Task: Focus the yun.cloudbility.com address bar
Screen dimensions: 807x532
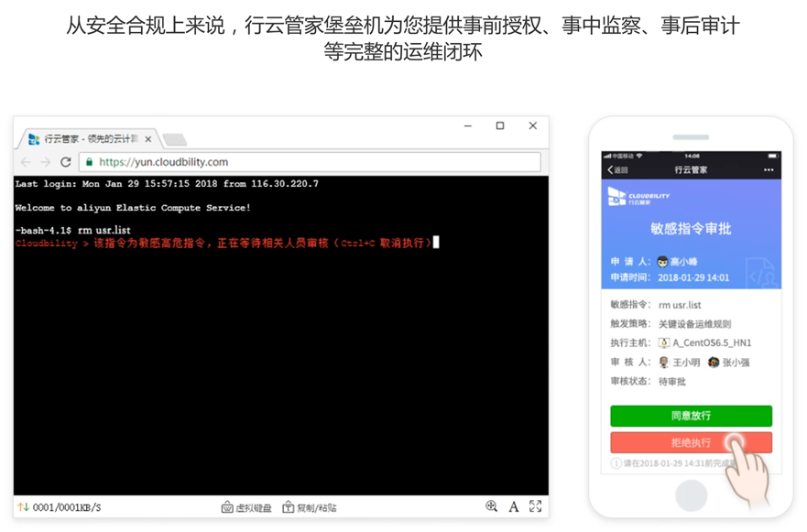Action: tap(310, 162)
